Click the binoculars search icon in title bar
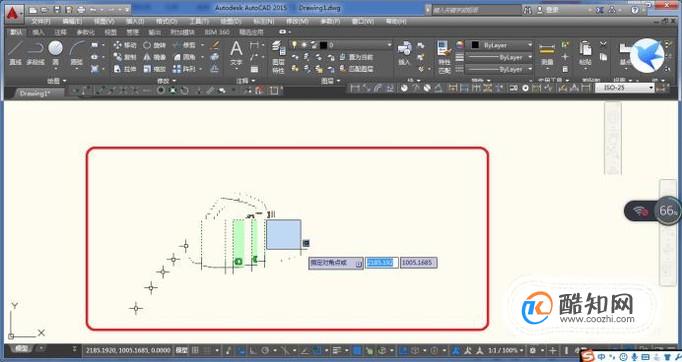The width and height of the screenshot is (682, 362). pos(528,9)
